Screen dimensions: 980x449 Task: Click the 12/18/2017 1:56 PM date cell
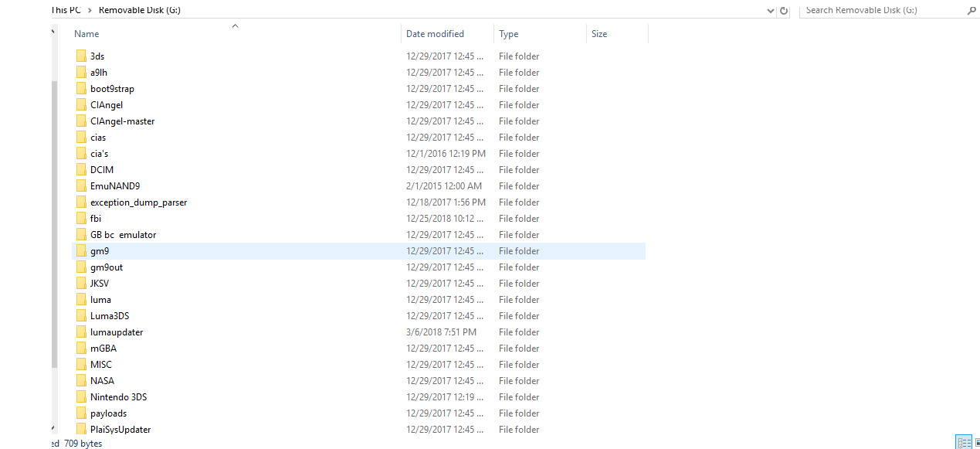(446, 202)
